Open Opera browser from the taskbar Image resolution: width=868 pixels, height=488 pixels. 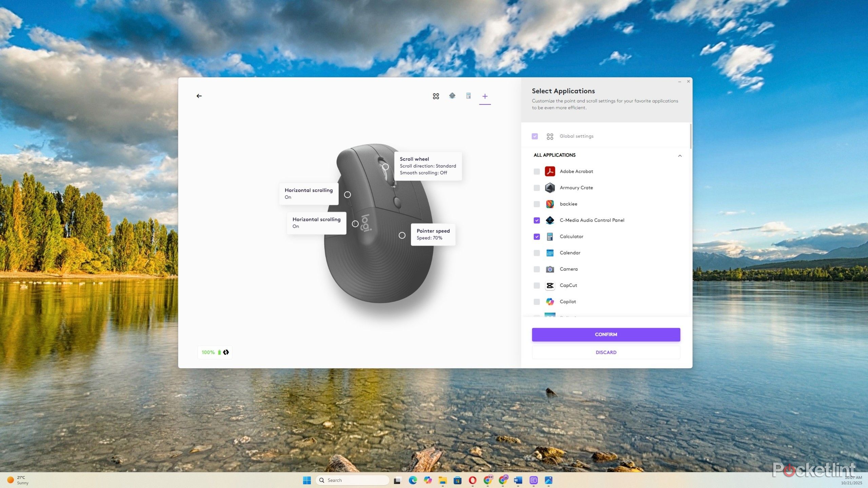click(472, 480)
